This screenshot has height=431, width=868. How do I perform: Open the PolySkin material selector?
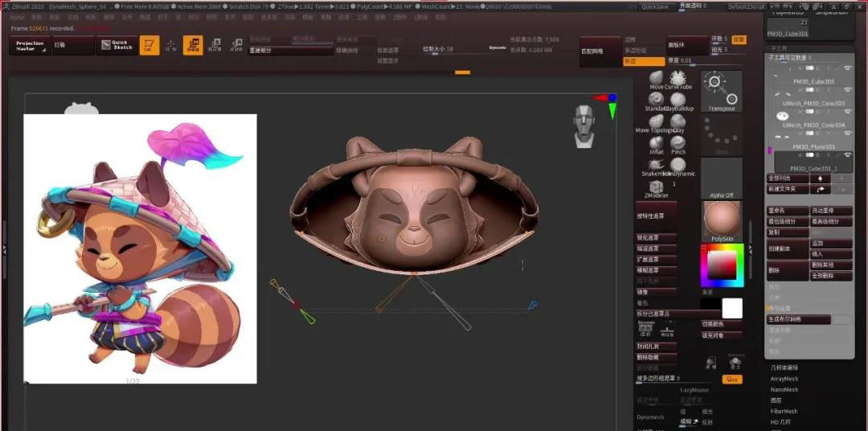pos(722,222)
